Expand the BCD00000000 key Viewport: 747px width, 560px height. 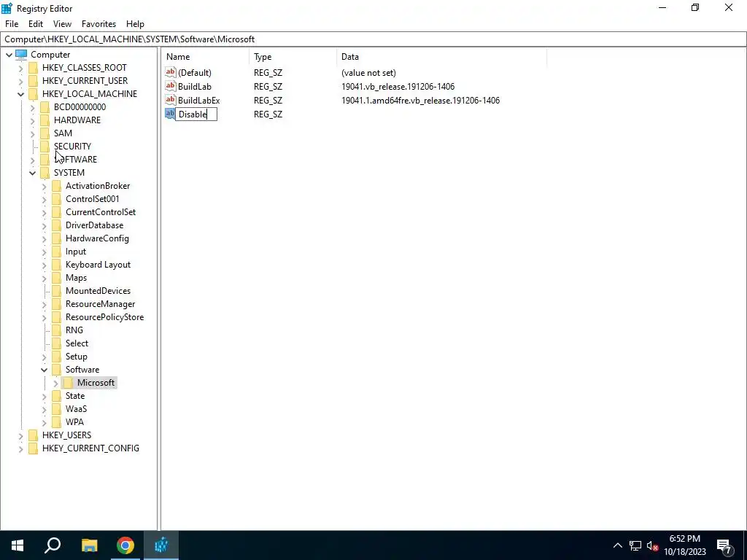click(32, 108)
